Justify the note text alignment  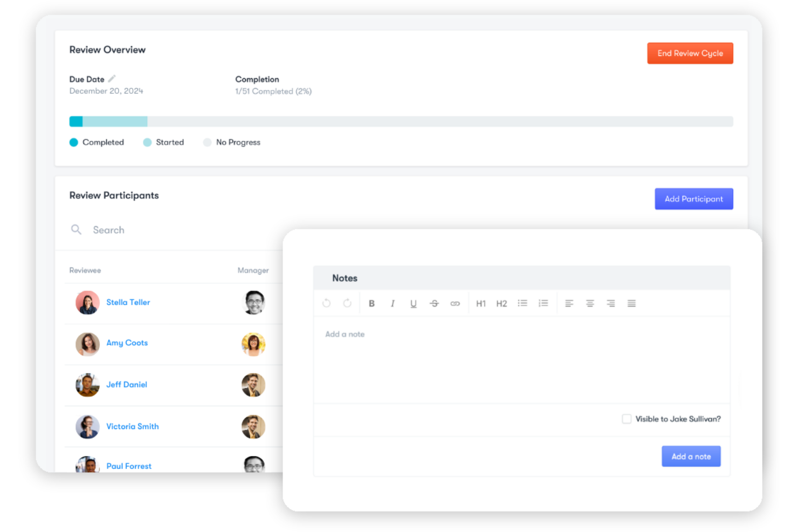pyautogui.click(x=631, y=303)
